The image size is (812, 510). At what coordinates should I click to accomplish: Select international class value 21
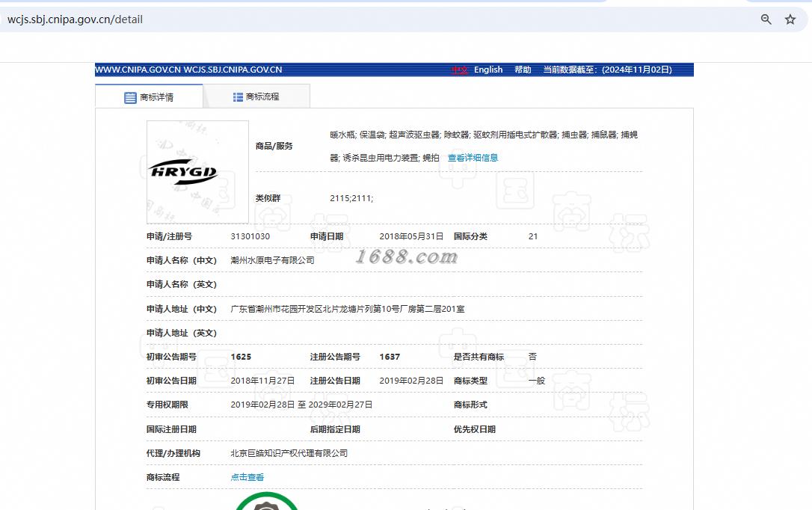tap(533, 236)
